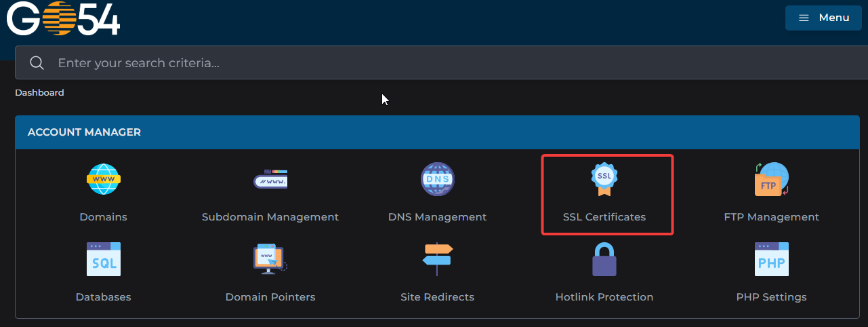Image resolution: width=868 pixels, height=327 pixels.
Task: Open the Menu button
Action: [823, 18]
